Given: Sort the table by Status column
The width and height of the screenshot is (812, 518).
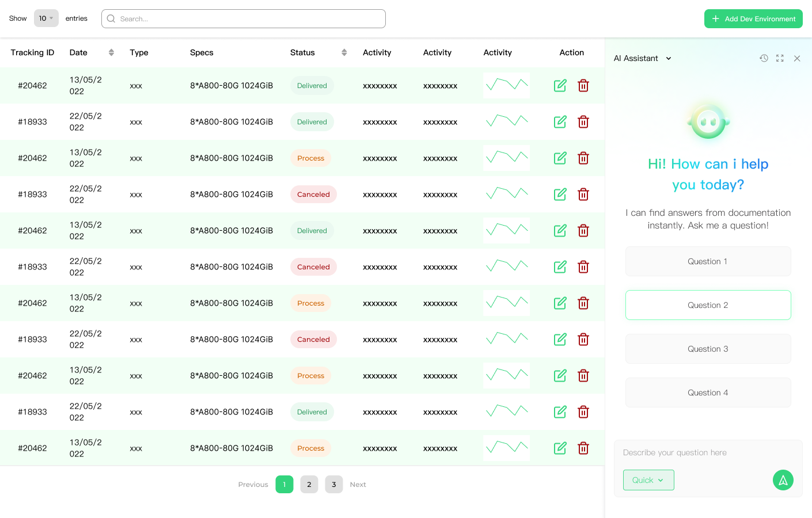Looking at the screenshot, I should (344, 52).
